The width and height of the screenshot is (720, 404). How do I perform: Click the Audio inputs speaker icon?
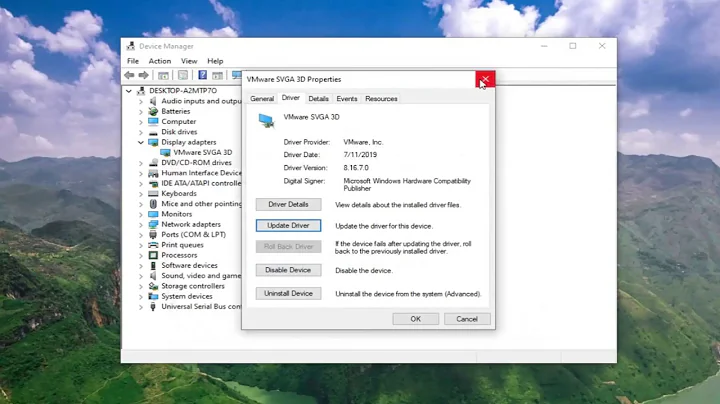[153, 101]
